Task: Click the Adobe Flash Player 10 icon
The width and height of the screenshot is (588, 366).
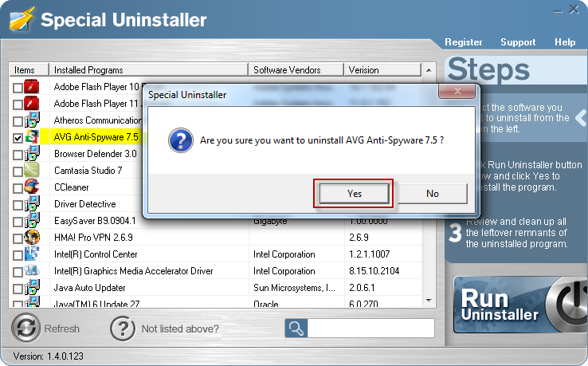Action: [x=32, y=87]
